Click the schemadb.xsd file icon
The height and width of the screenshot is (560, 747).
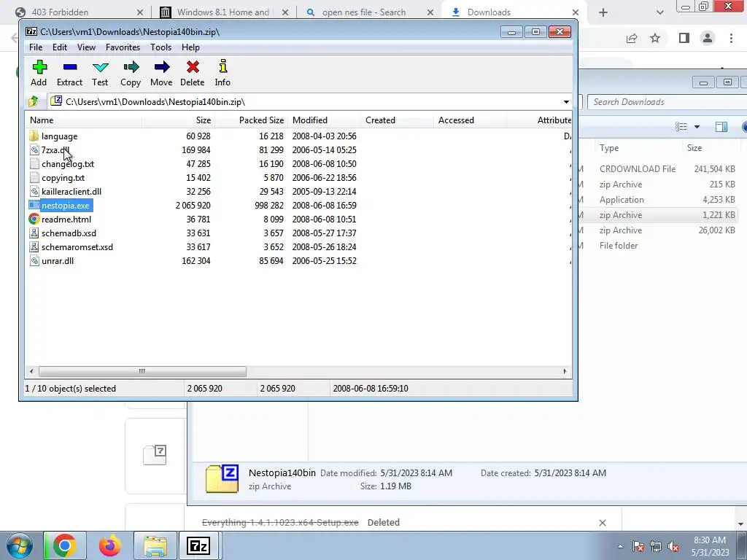(34, 233)
